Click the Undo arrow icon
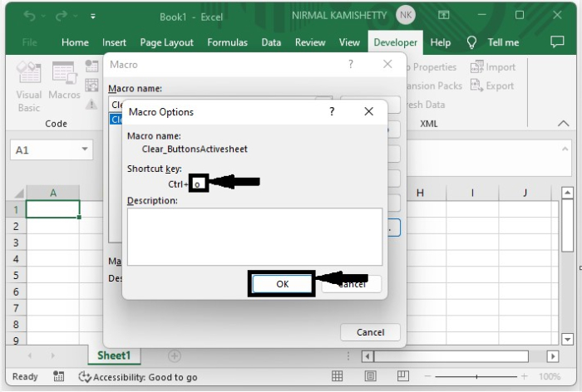This screenshot has width=582, height=392. (29, 16)
